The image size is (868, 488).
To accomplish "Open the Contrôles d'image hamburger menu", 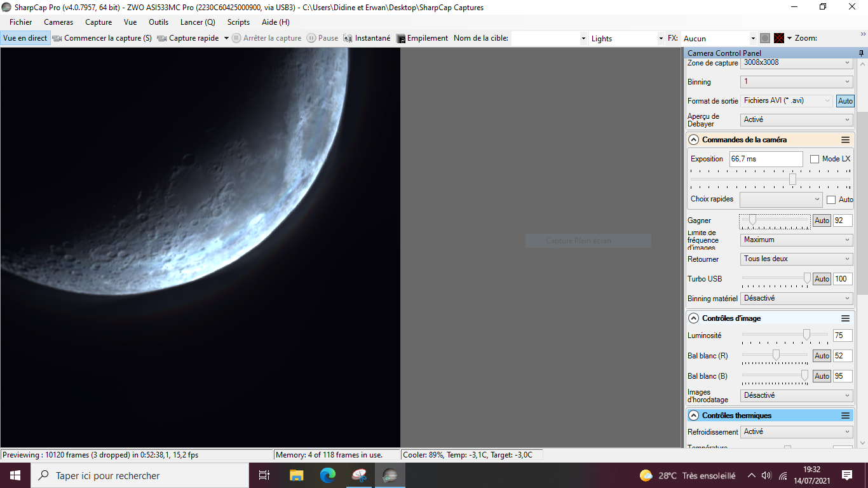I will pos(846,318).
